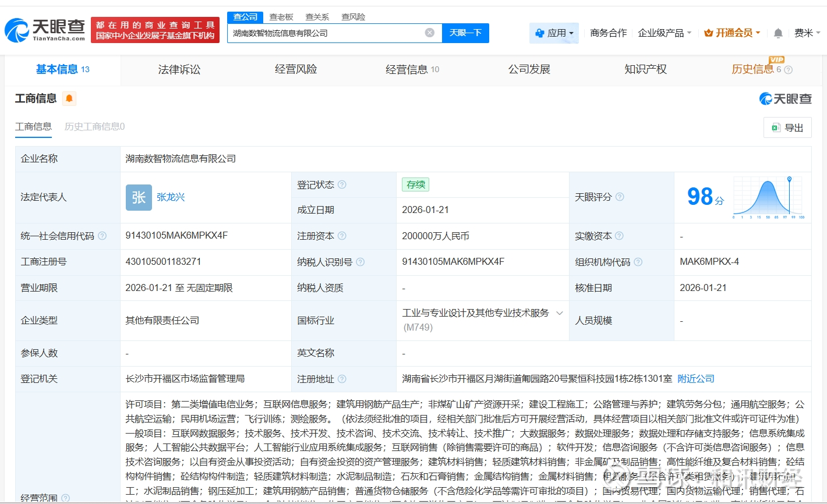Click help icon next to 统一社会信用代码

pos(103,236)
